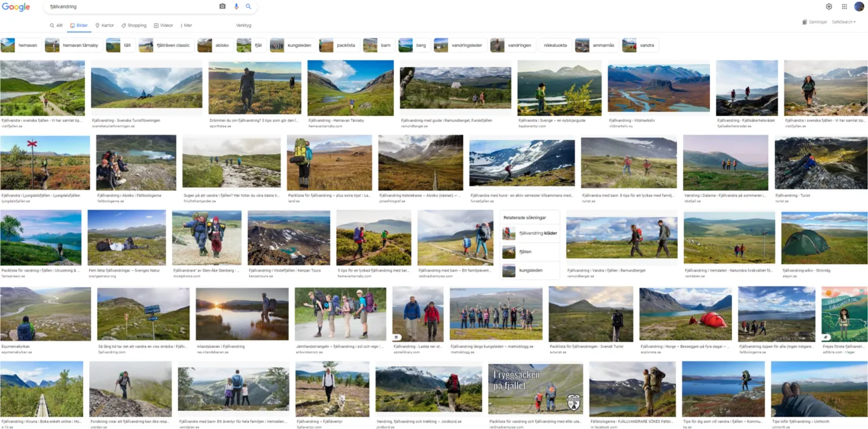This screenshot has height=429, width=868.
Task: Select the packlista filter chip
Action: click(338, 46)
